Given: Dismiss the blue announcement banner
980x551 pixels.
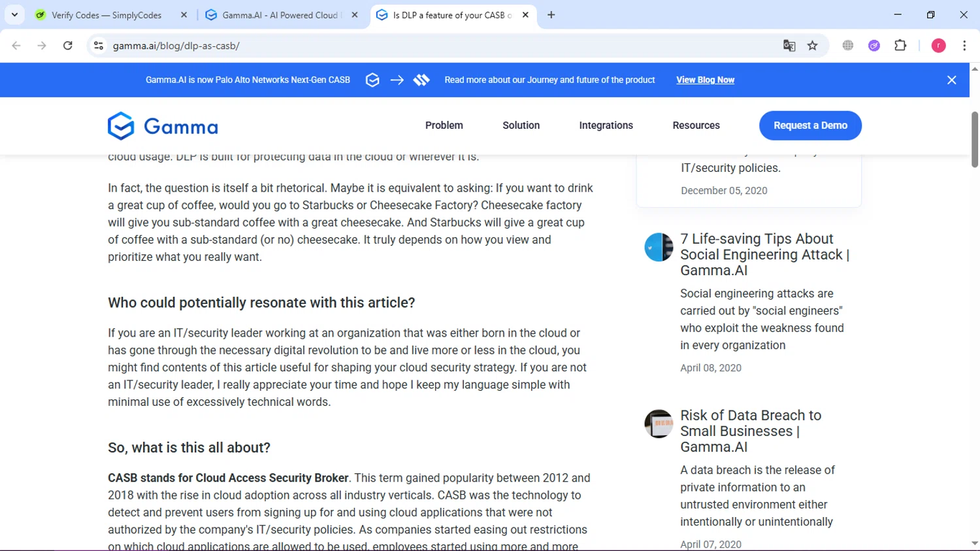Looking at the screenshot, I should tap(952, 80).
